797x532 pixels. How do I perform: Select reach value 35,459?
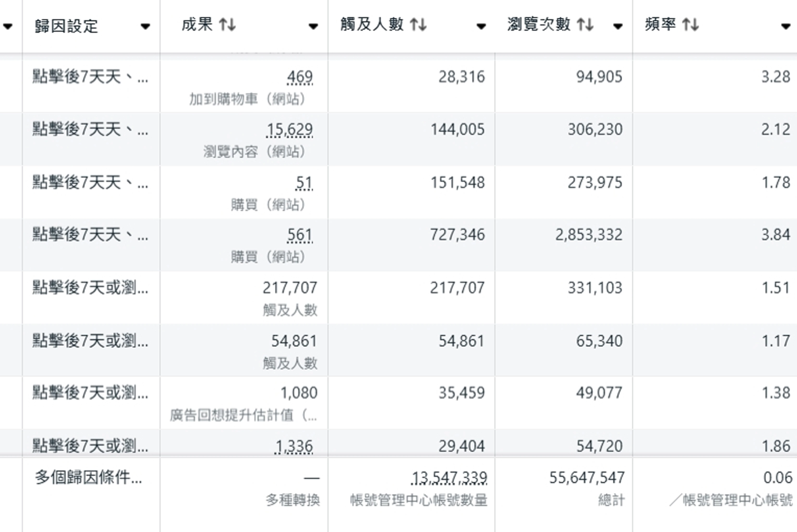tap(462, 393)
